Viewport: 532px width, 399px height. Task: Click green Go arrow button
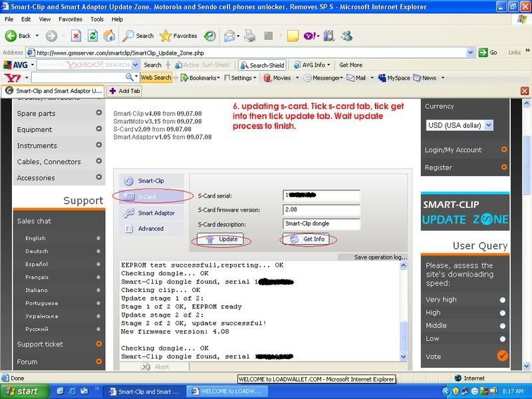click(x=483, y=53)
